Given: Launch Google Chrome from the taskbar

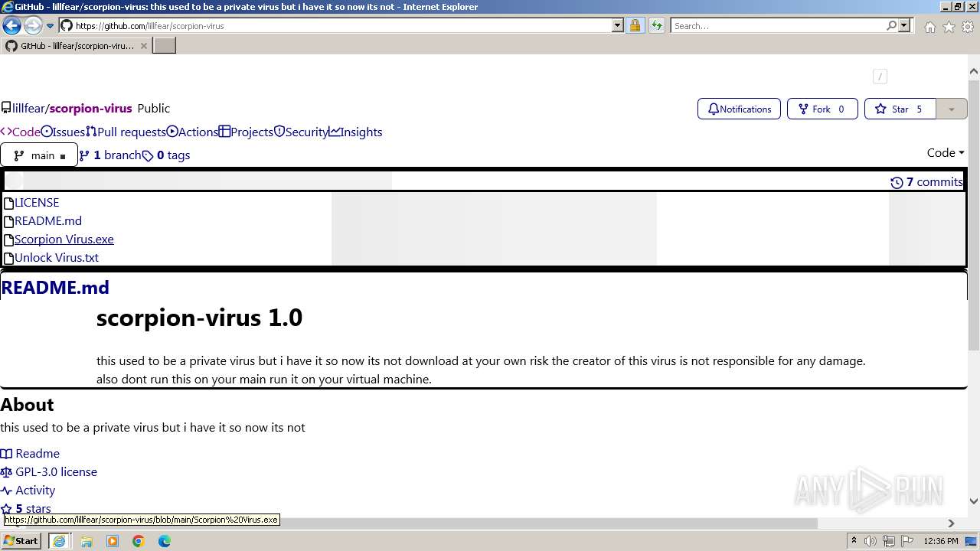Looking at the screenshot, I should point(139,541).
